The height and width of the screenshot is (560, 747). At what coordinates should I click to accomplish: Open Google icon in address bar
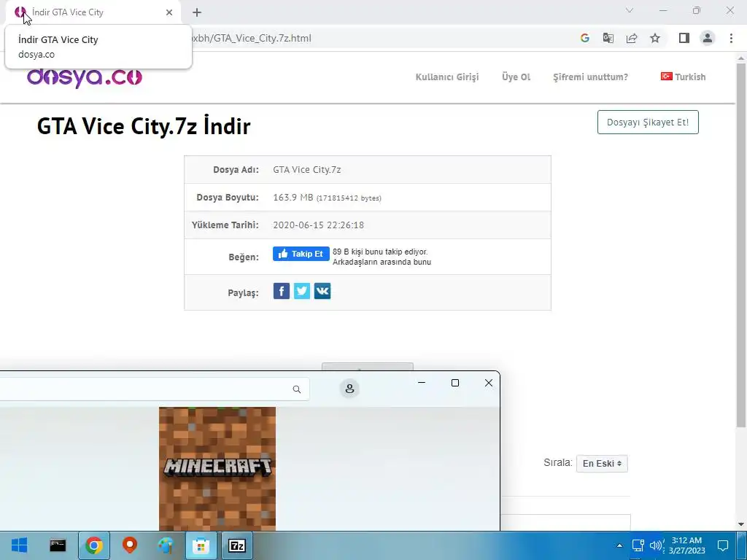tap(584, 38)
